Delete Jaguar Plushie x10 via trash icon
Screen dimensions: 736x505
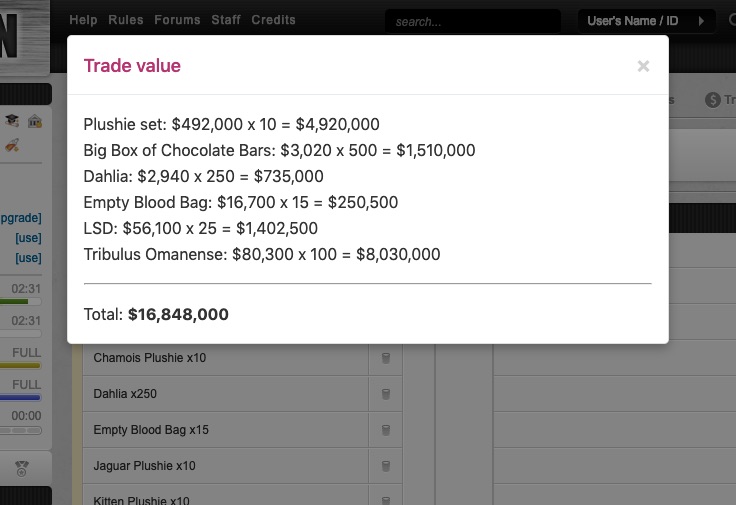[386, 466]
